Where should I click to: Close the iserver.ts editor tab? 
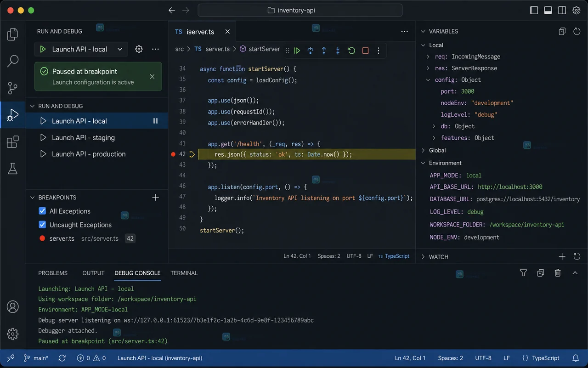pyautogui.click(x=227, y=32)
